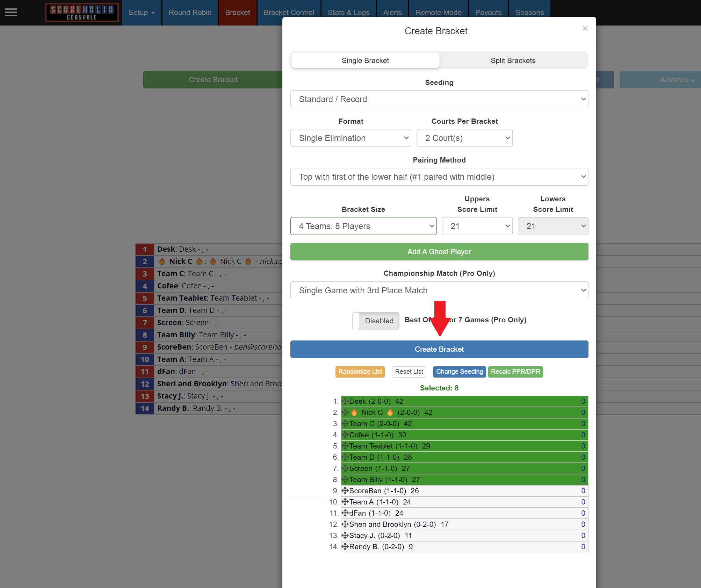
Task: Open the hamburger menu icon
Action: click(x=11, y=13)
